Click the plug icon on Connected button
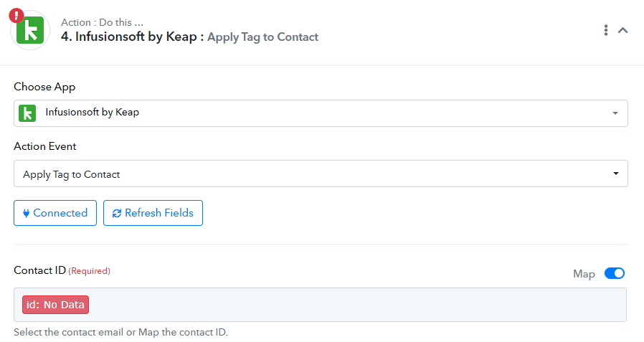This screenshot has height=342, width=644. (26, 213)
